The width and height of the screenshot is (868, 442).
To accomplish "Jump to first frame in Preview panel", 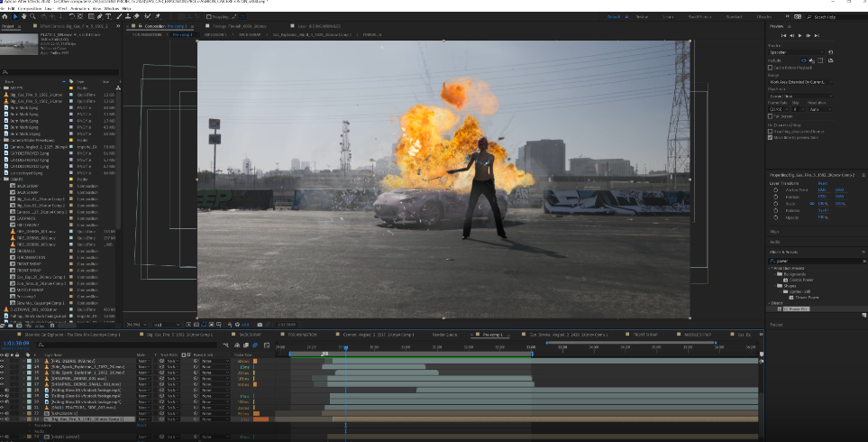I will point(783,35).
